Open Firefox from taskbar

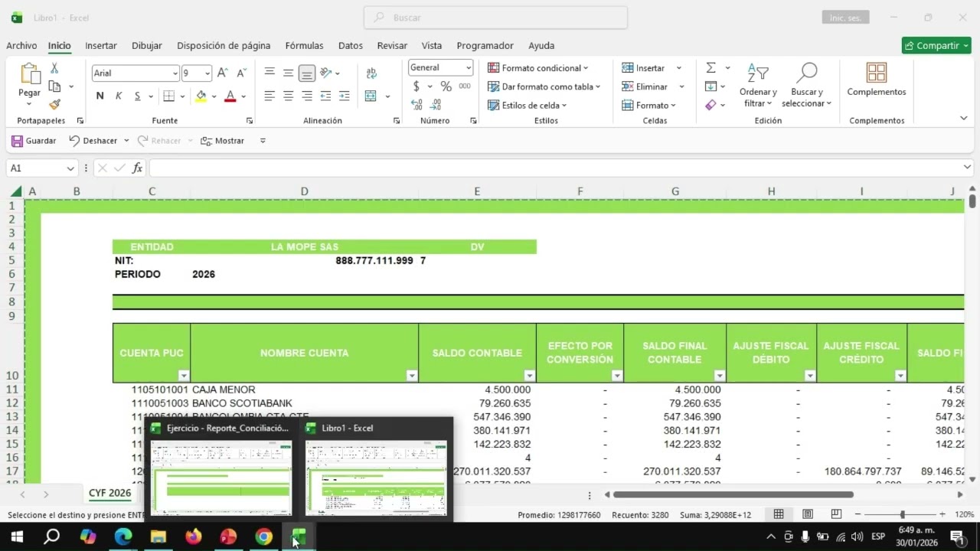(x=193, y=536)
